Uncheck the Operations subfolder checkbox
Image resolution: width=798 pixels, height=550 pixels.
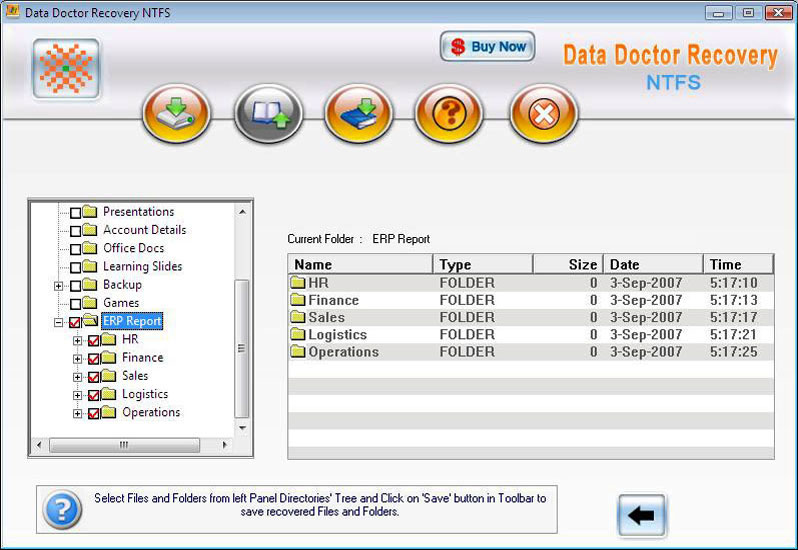point(94,414)
